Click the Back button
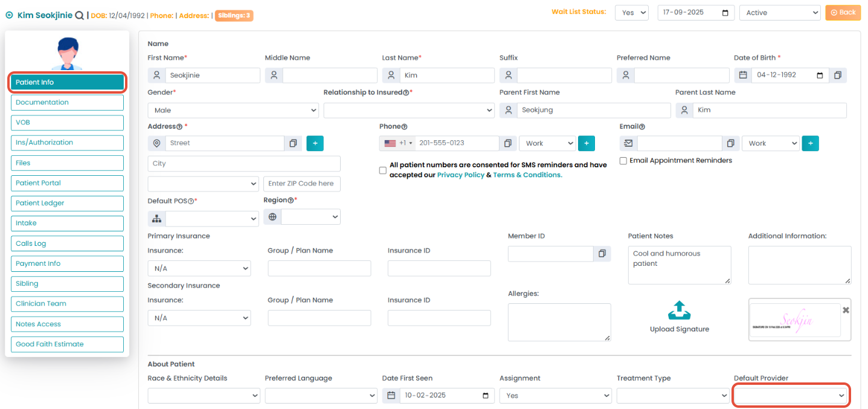Screen dimensions: 868x409 843,13
